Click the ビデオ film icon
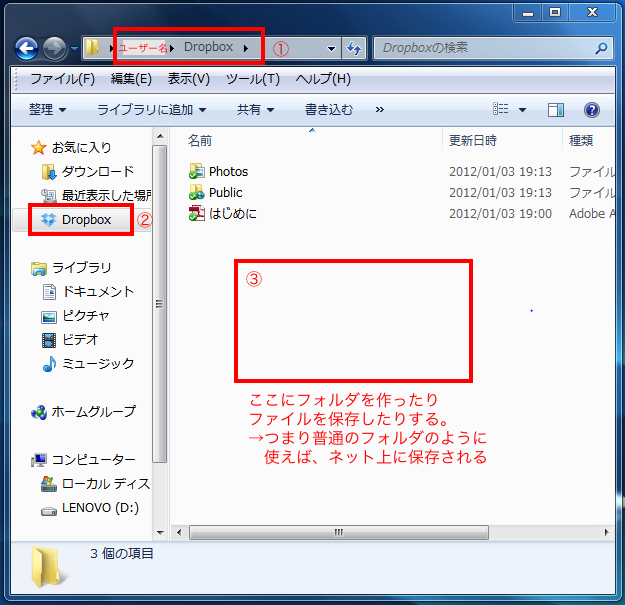The image size is (625, 605). 49,340
